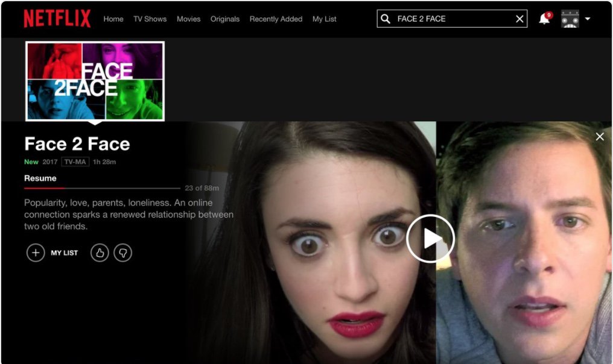Viewport: 613px width, 364px height.
Task: Click the 23 of 88m progress text
Action: coord(202,188)
